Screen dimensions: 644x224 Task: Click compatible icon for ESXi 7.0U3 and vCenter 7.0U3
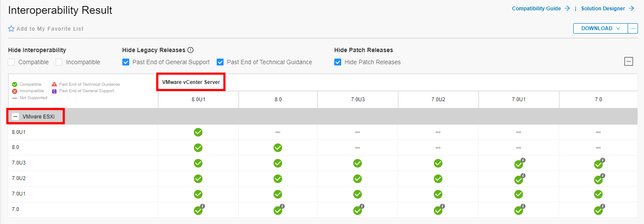point(358,163)
